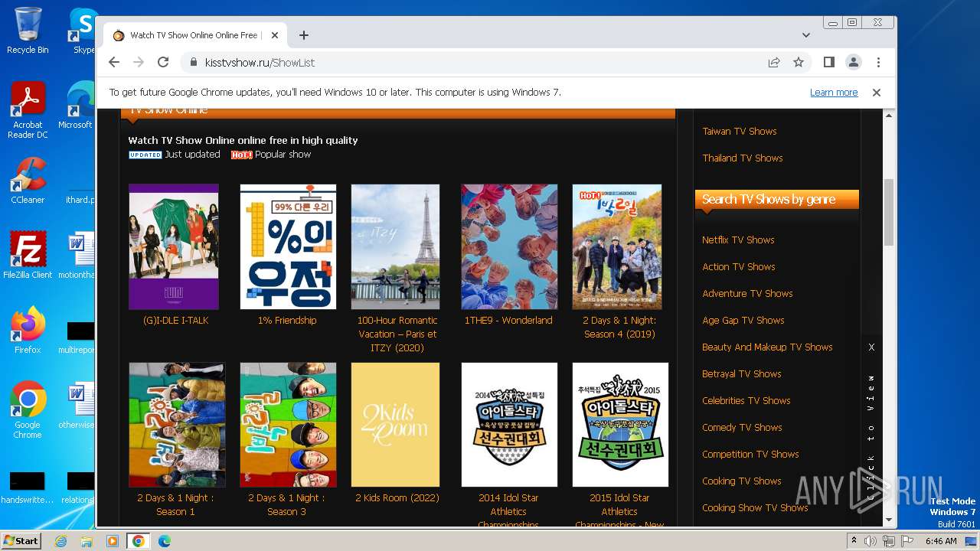Open File Explorer from taskbar
Viewport: 980px width, 551px height.
87,541
